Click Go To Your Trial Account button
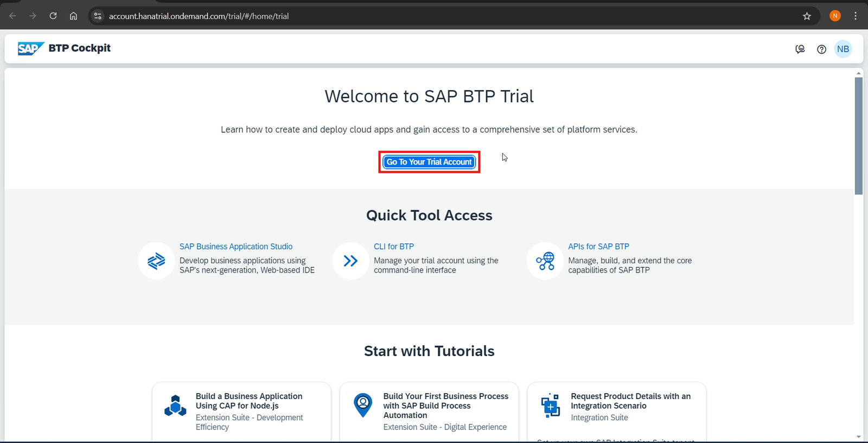This screenshot has height=443, width=868. click(x=429, y=162)
